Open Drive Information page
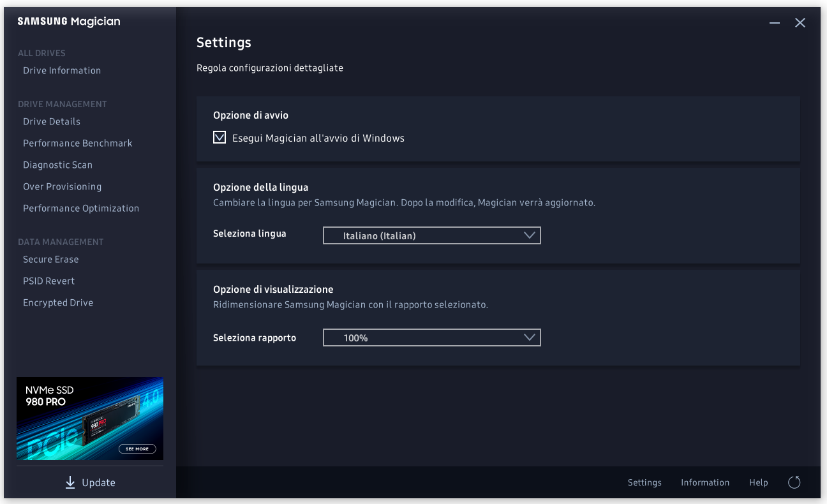 (x=62, y=70)
